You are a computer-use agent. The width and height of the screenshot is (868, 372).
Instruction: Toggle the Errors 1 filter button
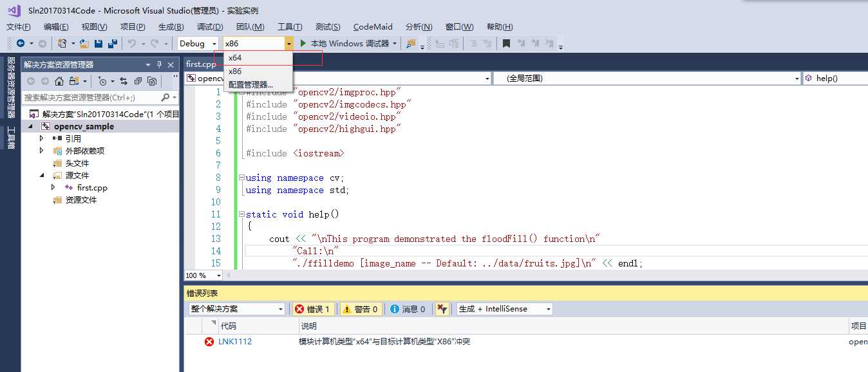313,309
